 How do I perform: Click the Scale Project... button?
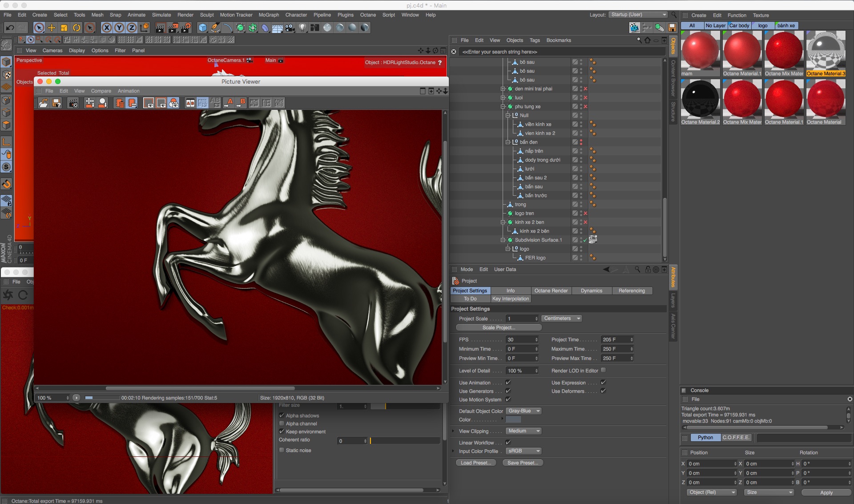(x=499, y=327)
